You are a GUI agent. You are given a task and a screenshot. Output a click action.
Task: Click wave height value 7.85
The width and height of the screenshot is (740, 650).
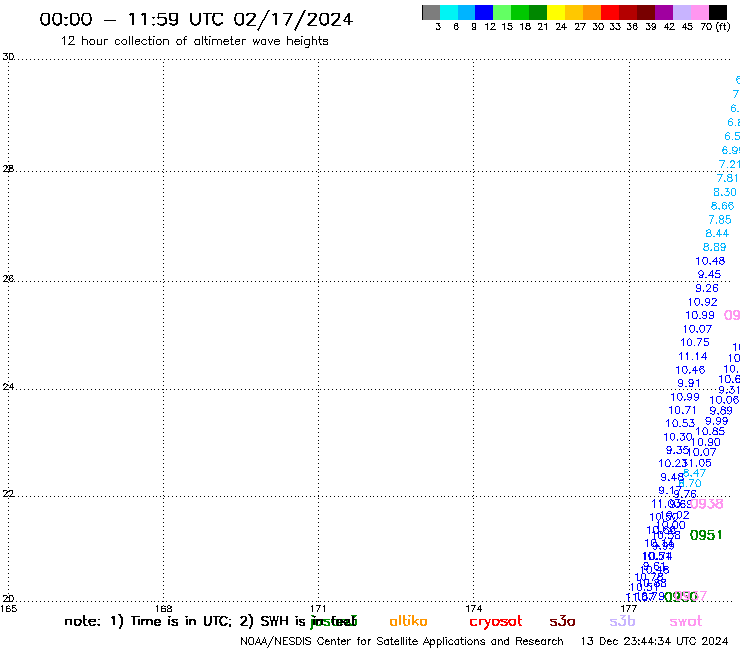click(720, 219)
